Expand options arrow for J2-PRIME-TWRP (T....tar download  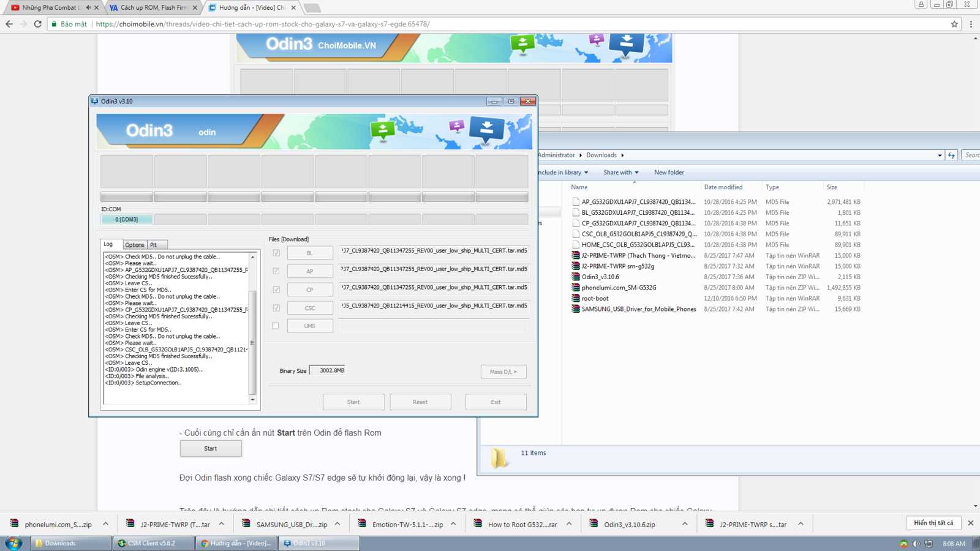coord(221,524)
